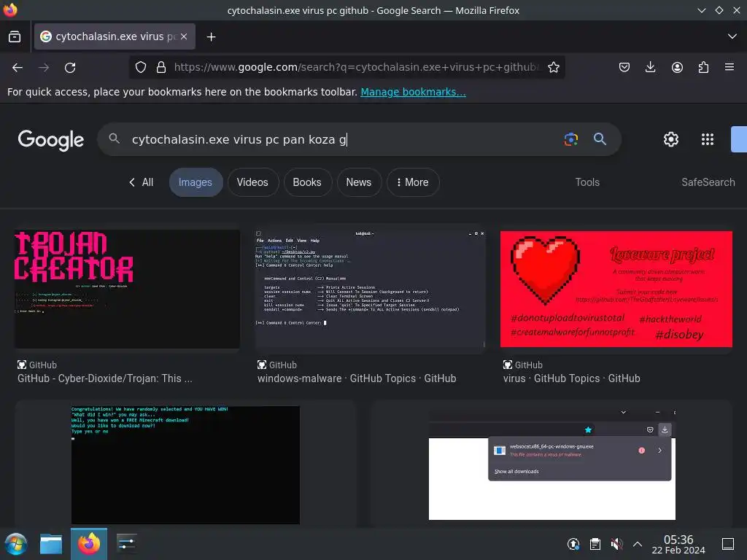
Task: Click address bar URL field
Action: (x=356, y=67)
